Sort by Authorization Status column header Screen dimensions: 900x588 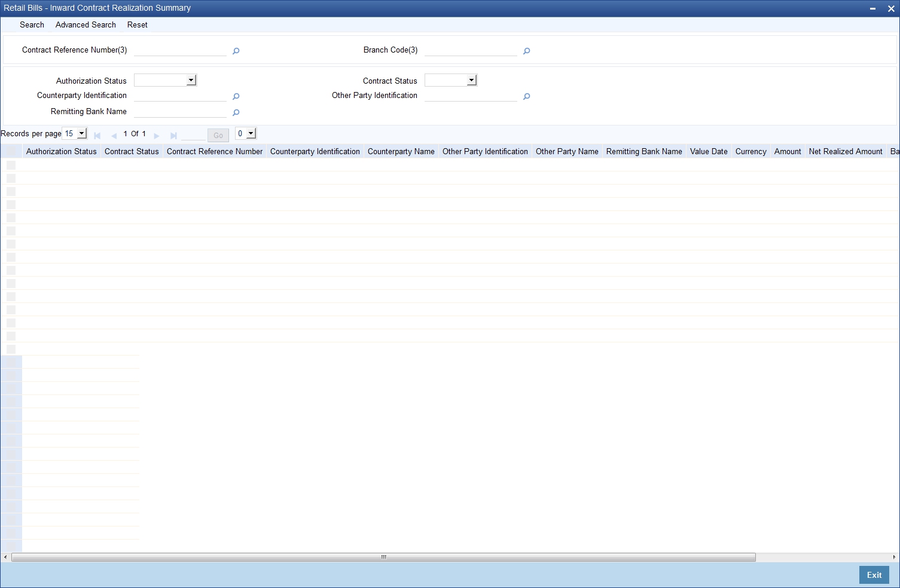[62, 152]
